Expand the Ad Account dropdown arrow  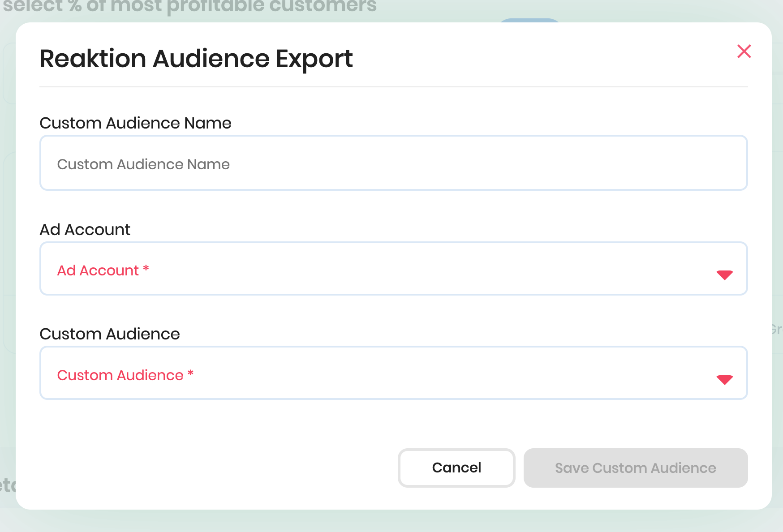pos(724,275)
